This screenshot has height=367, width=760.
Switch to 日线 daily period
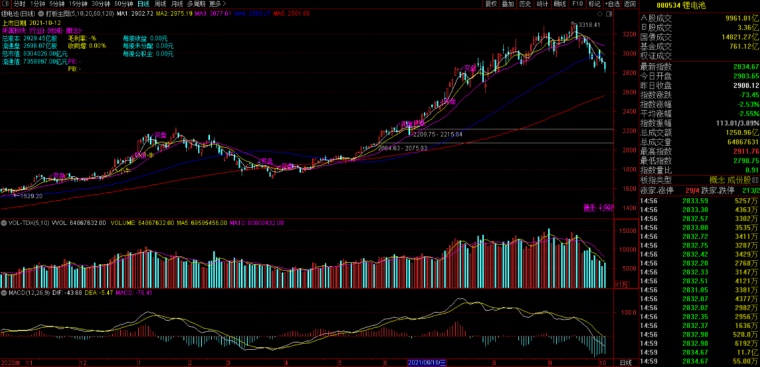point(142,4)
